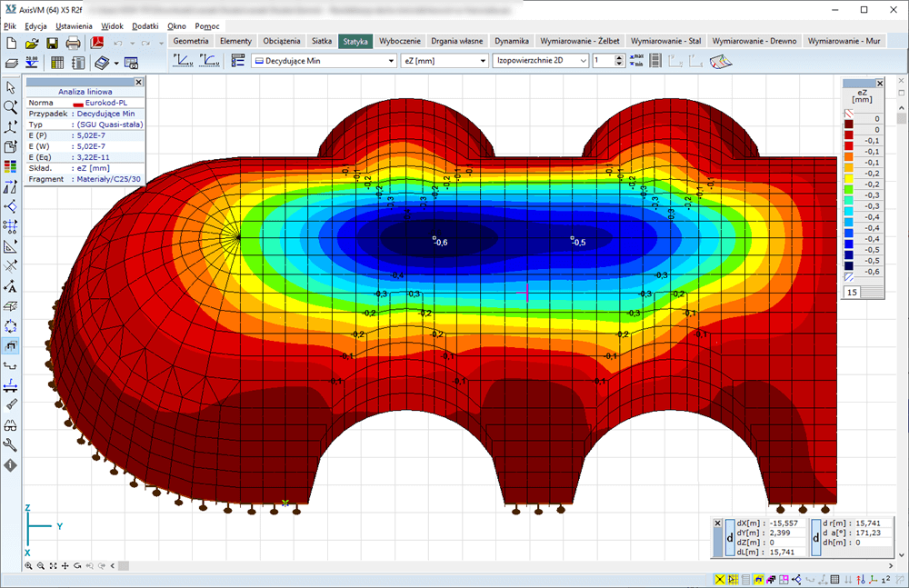Select the arrow pointer tool in left toolbar
The width and height of the screenshot is (909, 588).
[11, 88]
